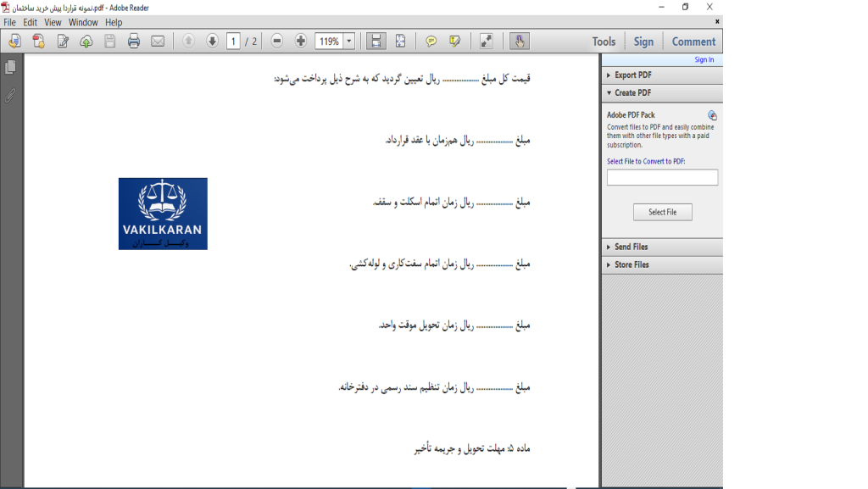The height and width of the screenshot is (489, 868).
Task: Go to next page arrow
Action: click(212, 41)
